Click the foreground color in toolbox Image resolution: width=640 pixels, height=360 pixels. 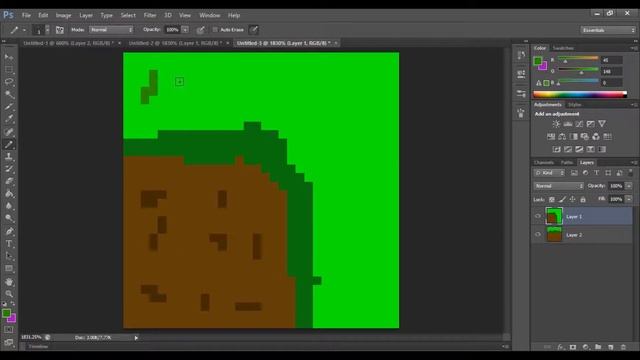point(6,313)
